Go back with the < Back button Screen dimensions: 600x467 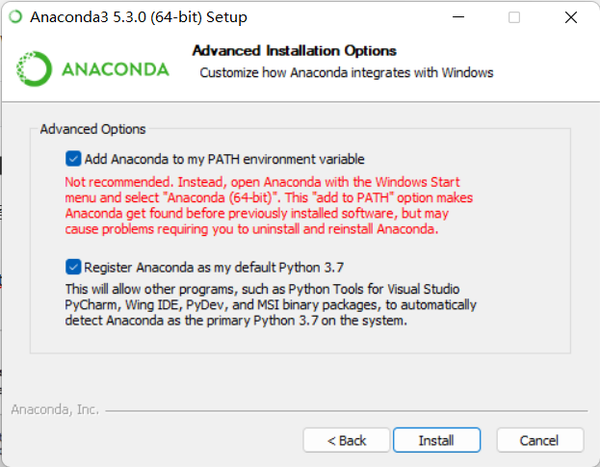[x=347, y=440]
